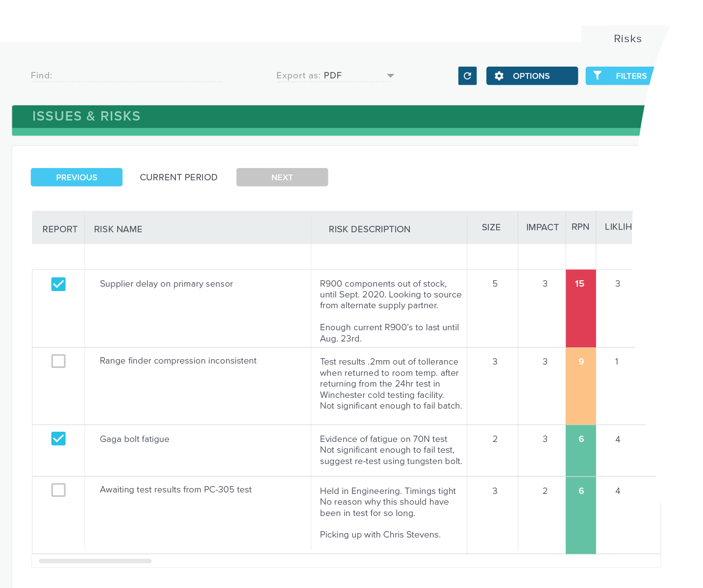Open the Options panel
The image size is (703, 588).
point(531,76)
